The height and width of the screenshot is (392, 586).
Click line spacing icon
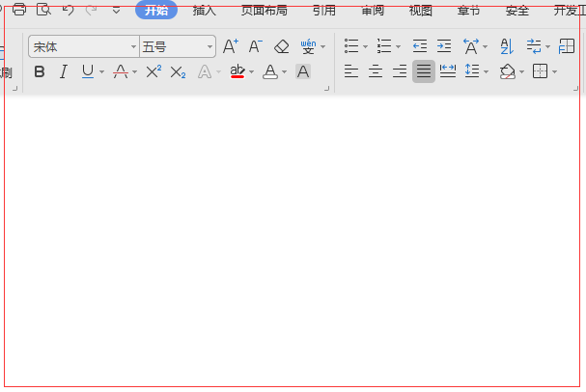(x=472, y=71)
